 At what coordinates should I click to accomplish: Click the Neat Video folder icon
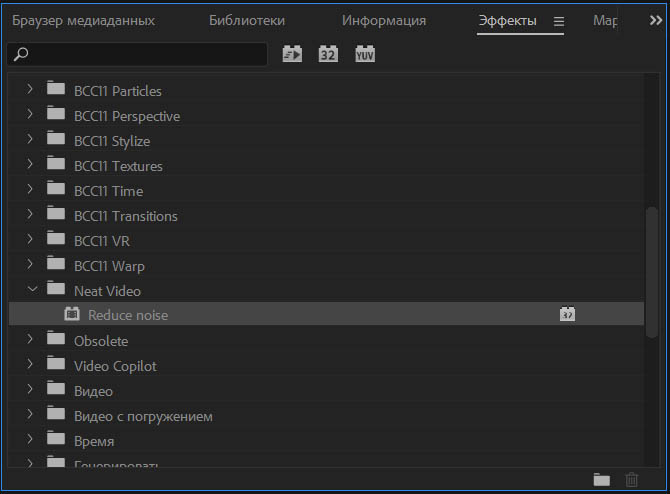pos(56,288)
